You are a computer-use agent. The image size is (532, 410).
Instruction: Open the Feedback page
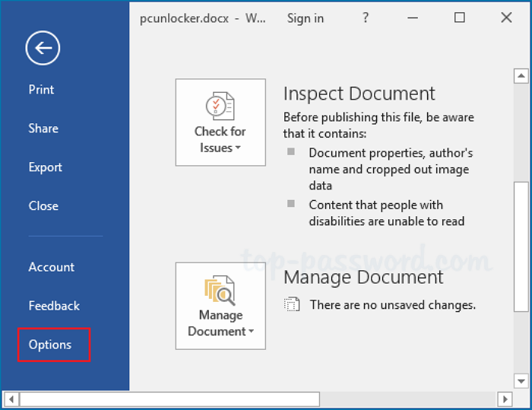click(54, 306)
